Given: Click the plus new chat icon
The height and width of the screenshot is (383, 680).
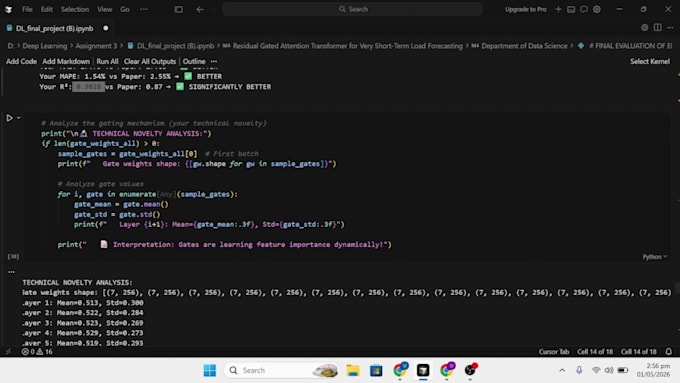Looking at the screenshot, I should click(x=558, y=9).
